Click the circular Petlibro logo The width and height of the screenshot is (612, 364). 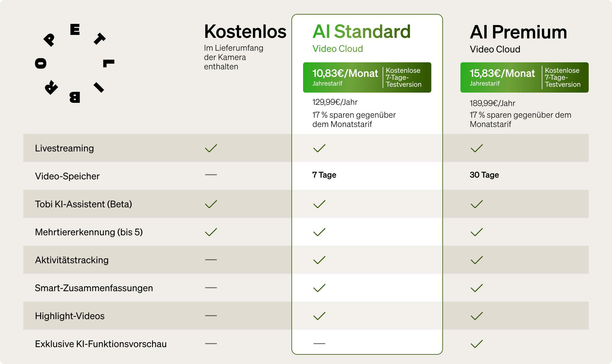pos(75,63)
